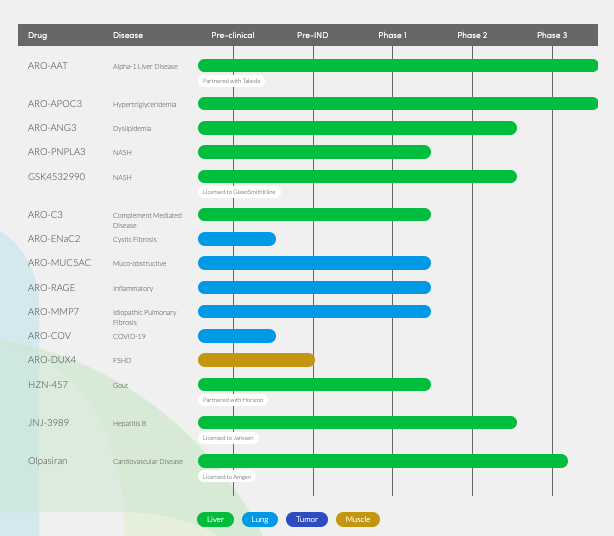
Task: Click the Phase 2 column header
Action: pos(472,35)
